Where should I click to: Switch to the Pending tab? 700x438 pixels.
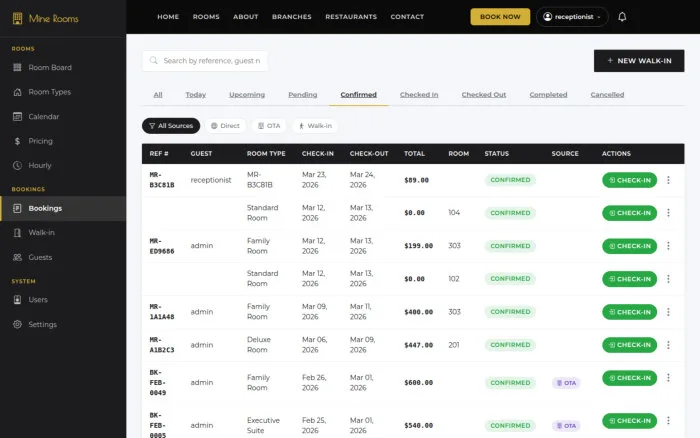pyautogui.click(x=303, y=95)
